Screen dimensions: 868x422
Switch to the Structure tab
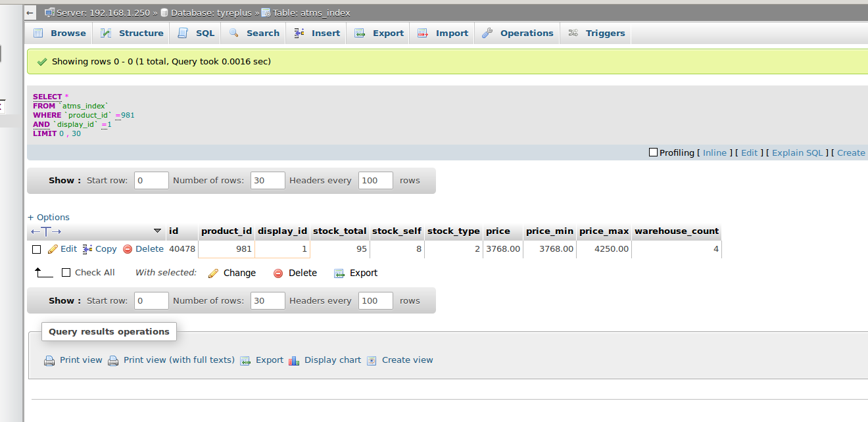click(132, 33)
